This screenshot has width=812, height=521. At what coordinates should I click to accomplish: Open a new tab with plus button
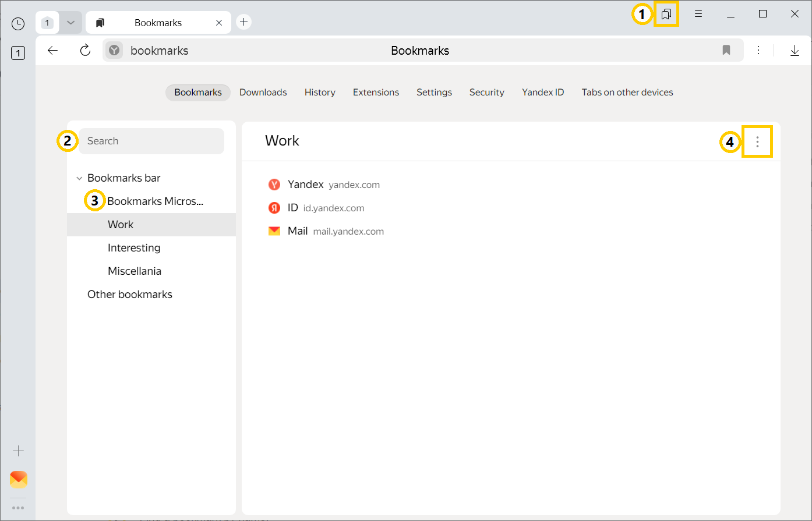244,22
